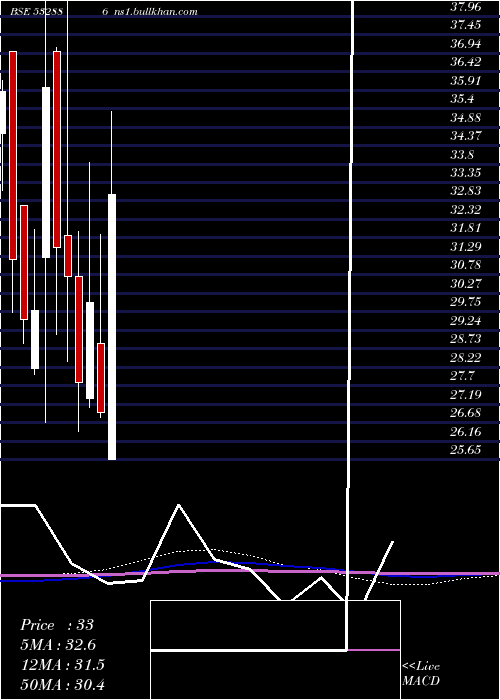Select the 27.7 price axis label
Image resolution: width=500 pixels, height=700 pixels.
pyautogui.click(x=462, y=376)
